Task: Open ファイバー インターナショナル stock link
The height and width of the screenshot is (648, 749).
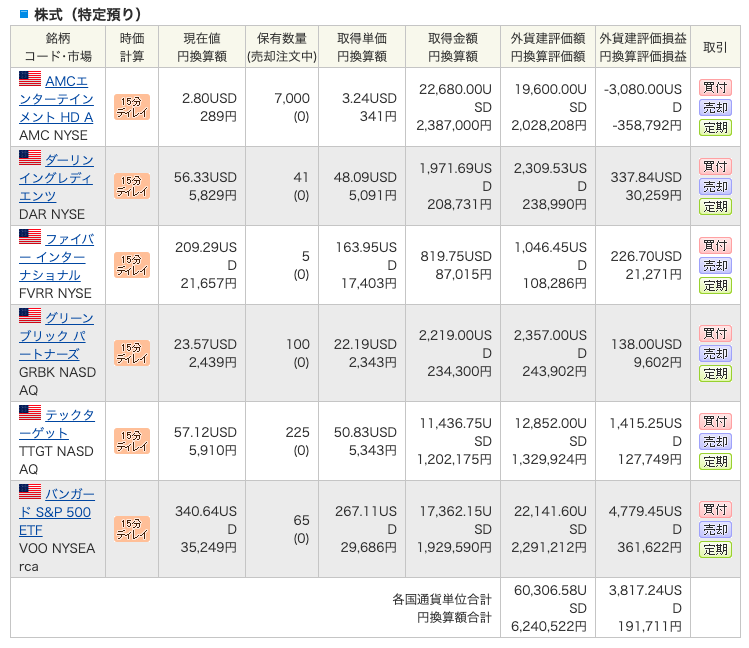Action: click(x=56, y=257)
